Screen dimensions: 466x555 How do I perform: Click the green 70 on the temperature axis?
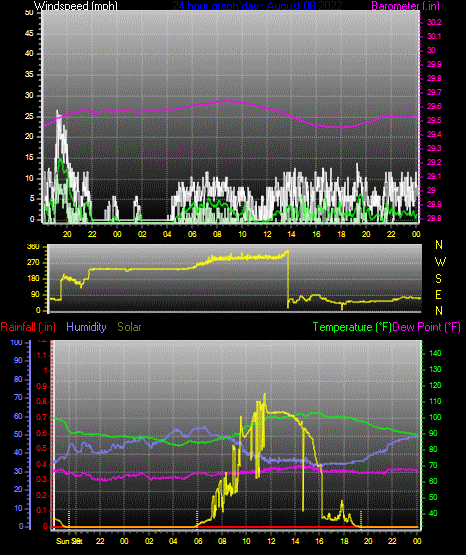point(433,465)
